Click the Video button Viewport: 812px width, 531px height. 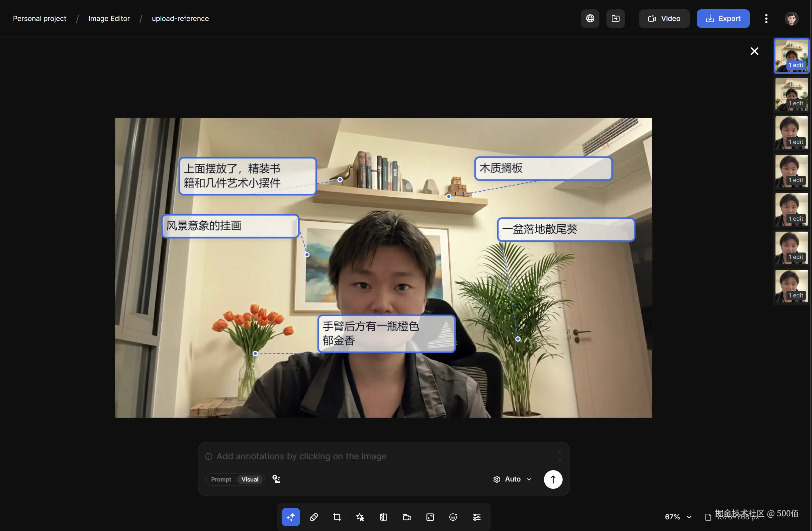click(664, 18)
